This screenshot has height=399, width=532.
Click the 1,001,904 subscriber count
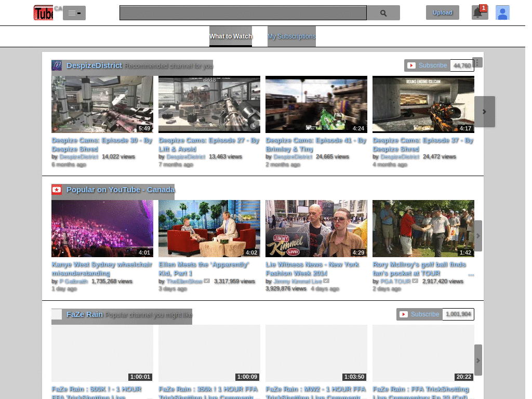point(458,314)
